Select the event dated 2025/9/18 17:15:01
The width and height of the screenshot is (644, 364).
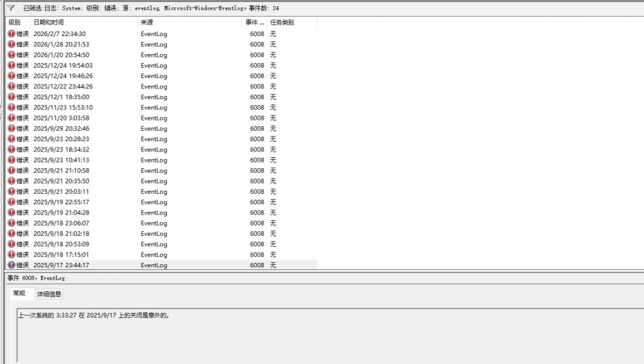61,254
